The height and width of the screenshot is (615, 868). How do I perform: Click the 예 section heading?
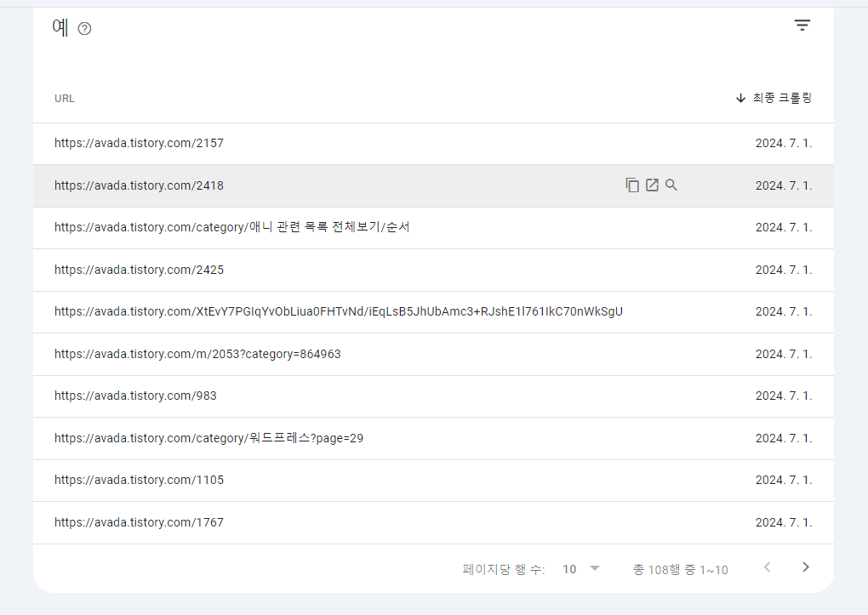click(x=60, y=26)
